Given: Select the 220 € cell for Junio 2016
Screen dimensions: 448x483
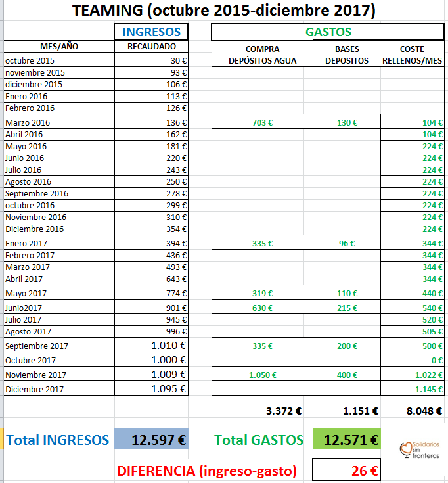Looking at the screenshot, I should pyautogui.click(x=151, y=158).
